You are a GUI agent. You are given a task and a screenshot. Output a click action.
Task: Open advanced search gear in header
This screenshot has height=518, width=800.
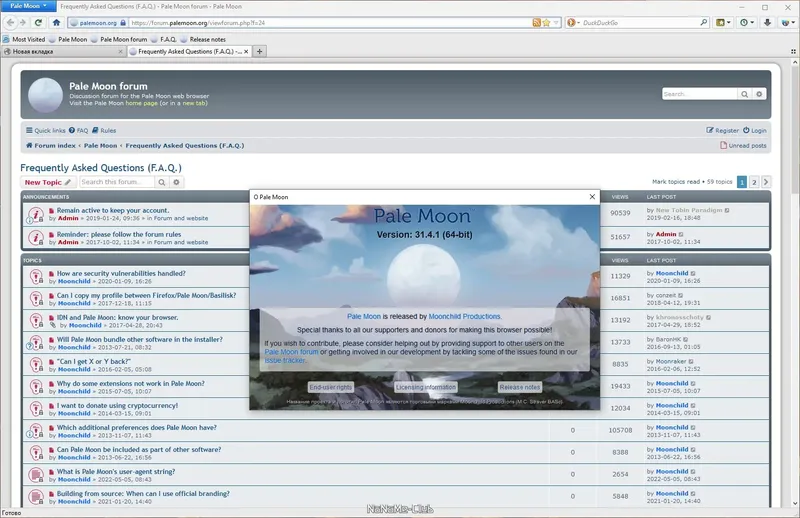(x=759, y=94)
